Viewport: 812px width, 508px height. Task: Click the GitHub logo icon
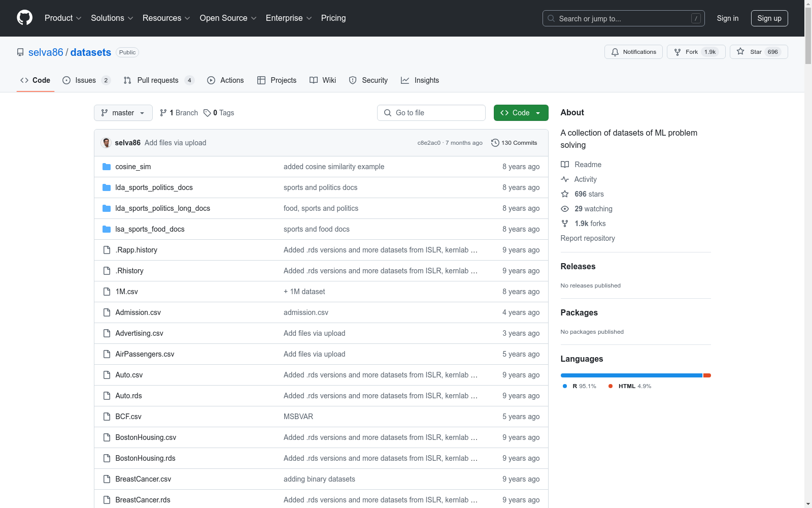[x=24, y=18]
